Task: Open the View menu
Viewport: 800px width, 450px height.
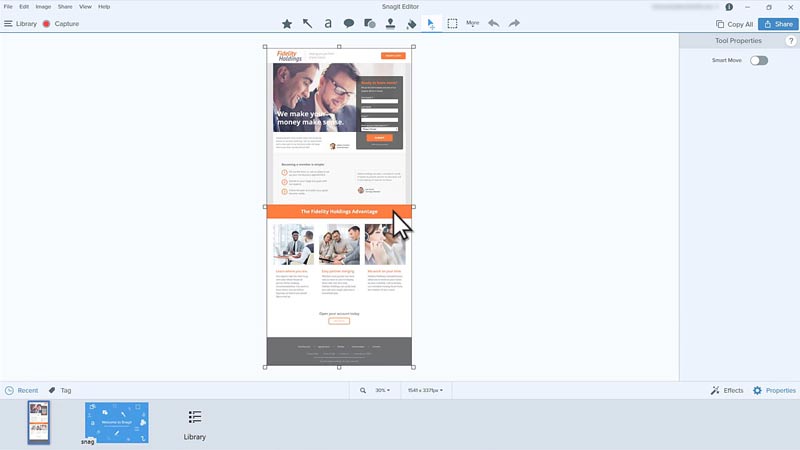Action: coord(85,7)
